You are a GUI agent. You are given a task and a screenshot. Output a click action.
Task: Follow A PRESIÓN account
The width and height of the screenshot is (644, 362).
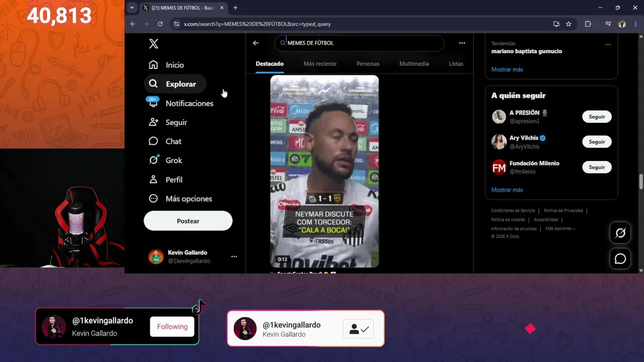click(x=597, y=117)
